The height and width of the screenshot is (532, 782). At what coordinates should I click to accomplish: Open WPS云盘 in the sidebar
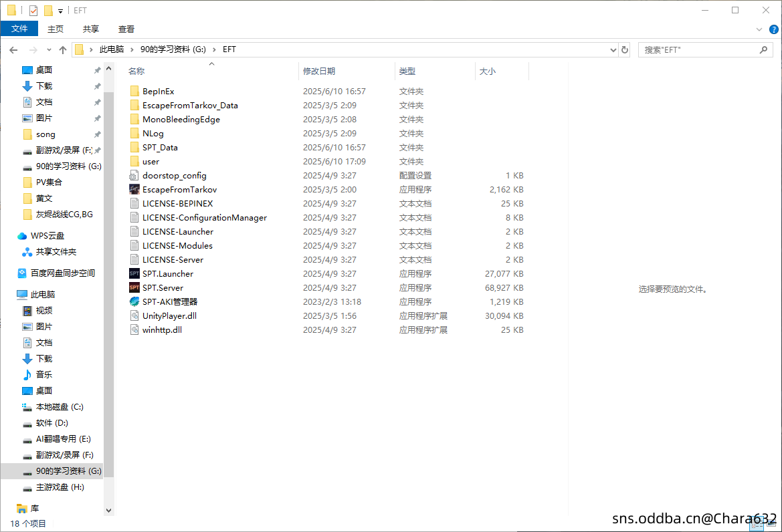(x=47, y=236)
